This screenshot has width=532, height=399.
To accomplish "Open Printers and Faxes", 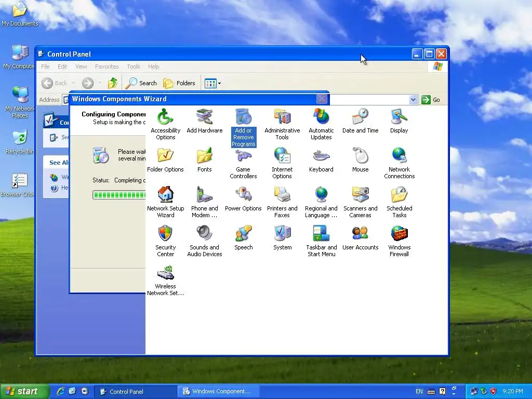I will pyautogui.click(x=282, y=202).
